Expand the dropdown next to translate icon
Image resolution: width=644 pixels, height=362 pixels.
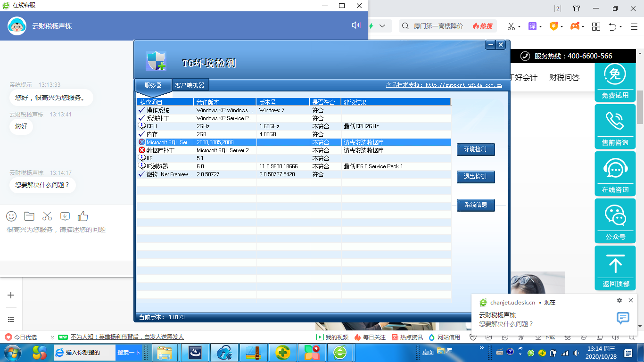click(x=540, y=27)
